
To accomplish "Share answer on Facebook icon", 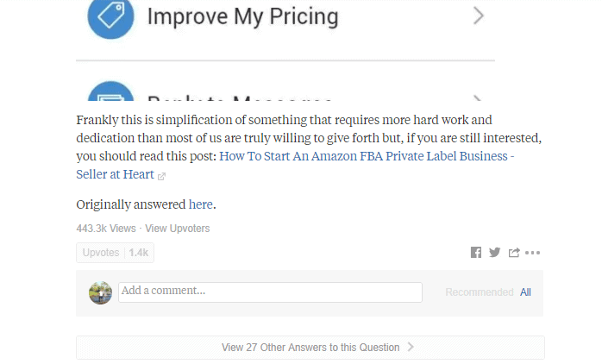I will (x=476, y=252).
